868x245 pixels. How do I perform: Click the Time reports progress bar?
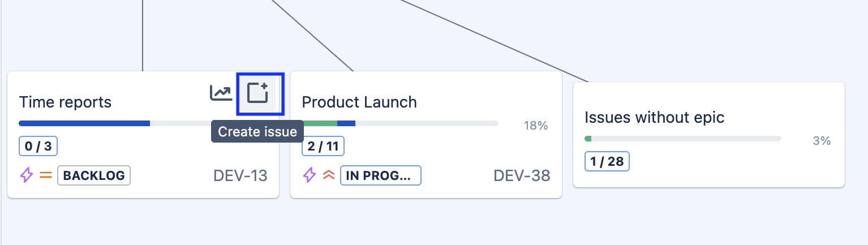(x=113, y=123)
